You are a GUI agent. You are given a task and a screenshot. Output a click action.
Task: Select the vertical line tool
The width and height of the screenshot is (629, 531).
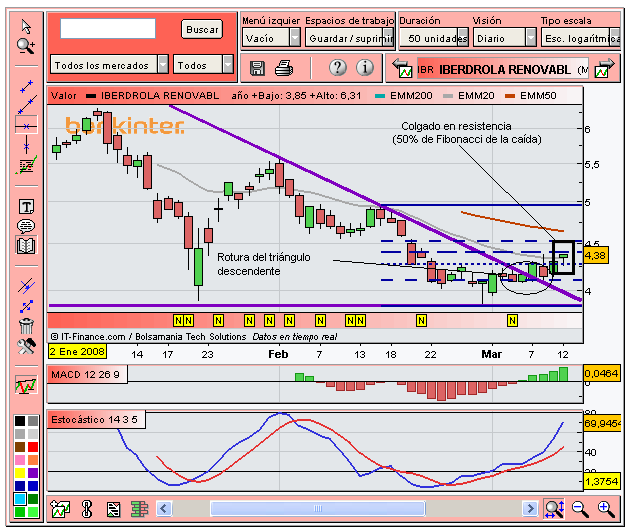[26, 145]
